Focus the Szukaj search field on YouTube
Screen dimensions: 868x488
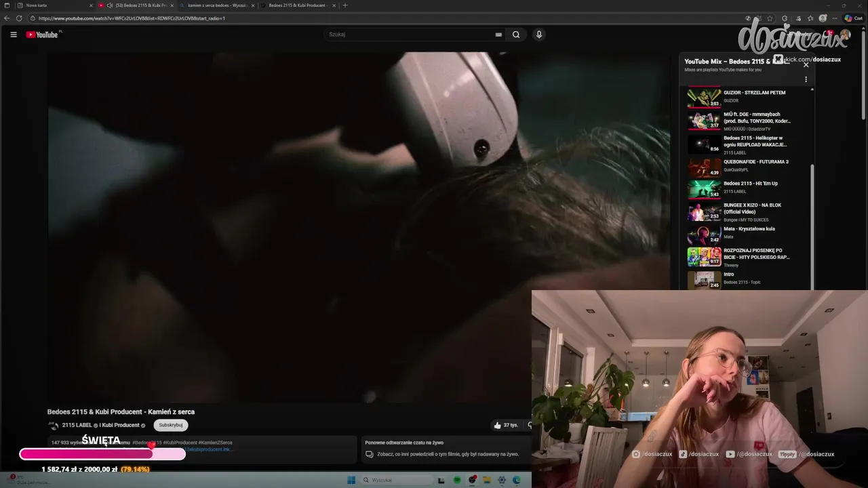point(410,35)
